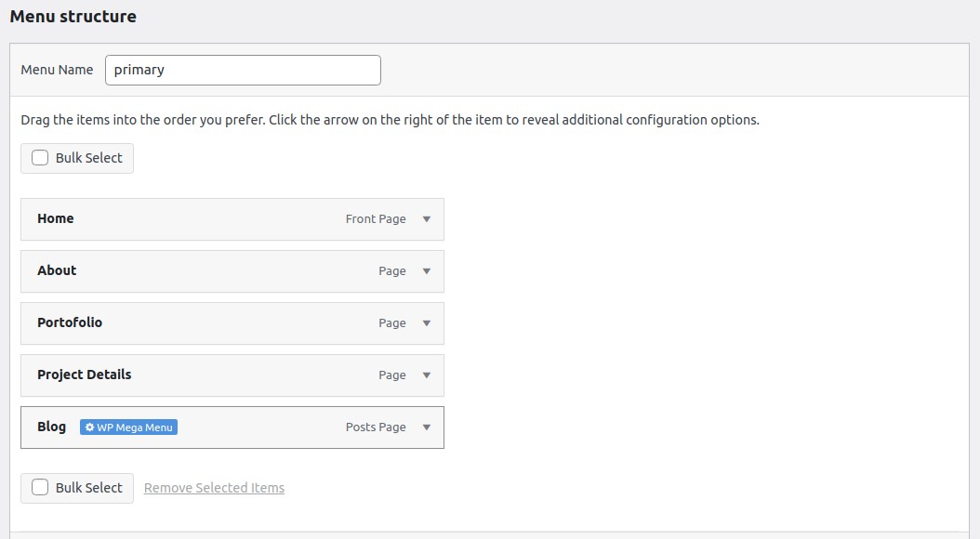This screenshot has width=980, height=539.
Task: Tick the bottom Bulk Select checkbox
Action: [40, 488]
